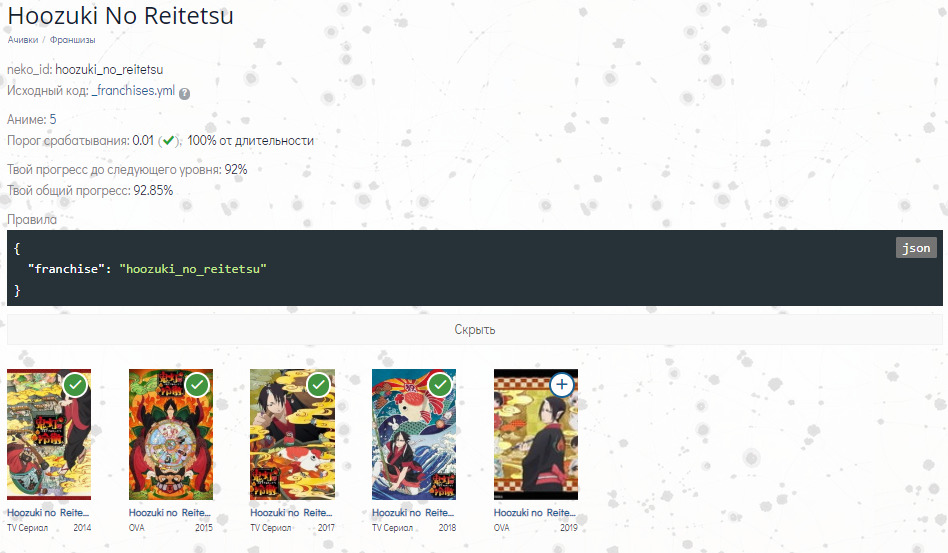Toggle the watched checkmark on the 2014 TV series poster
This screenshot has width=948, height=553.
click(x=75, y=385)
